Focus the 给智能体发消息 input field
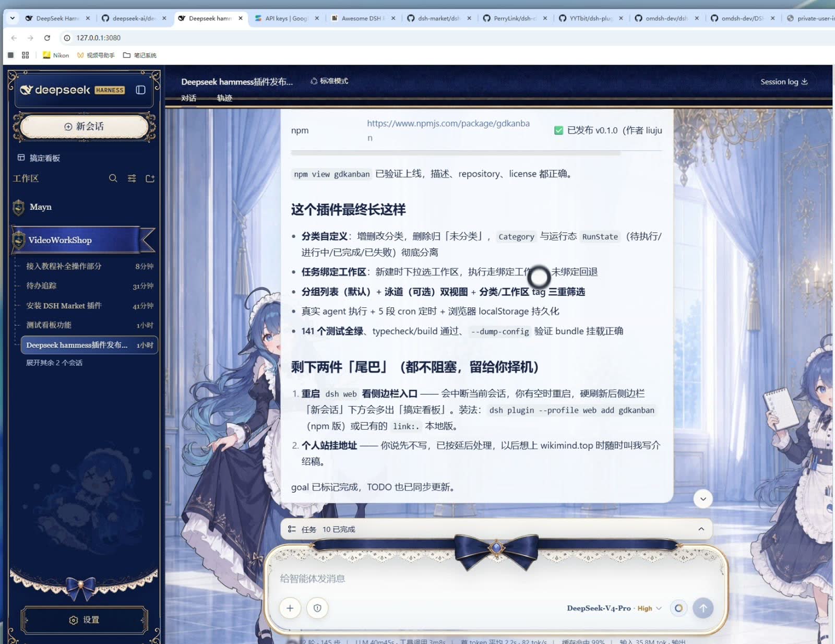The width and height of the screenshot is (835, 644). (496, 578)
